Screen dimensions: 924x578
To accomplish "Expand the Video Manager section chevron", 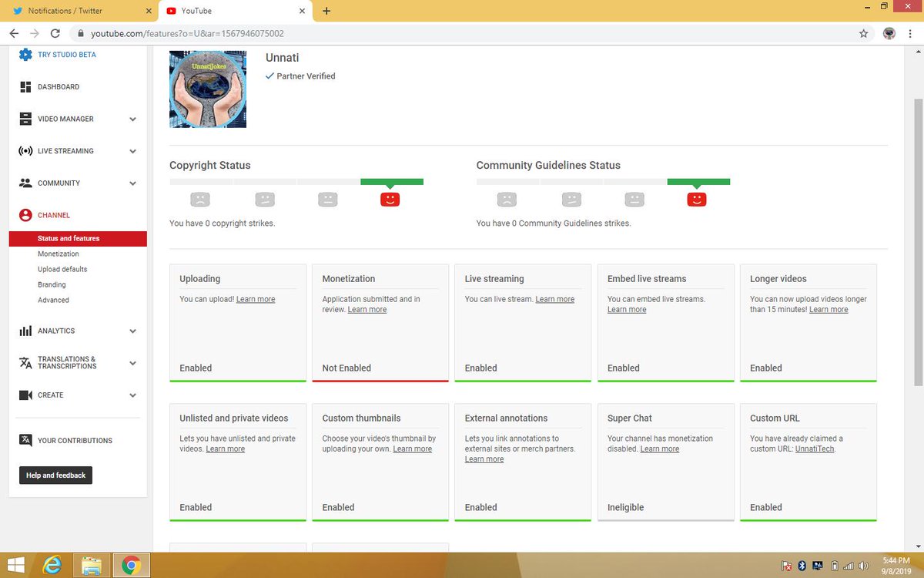I will [x=132, y=119].
